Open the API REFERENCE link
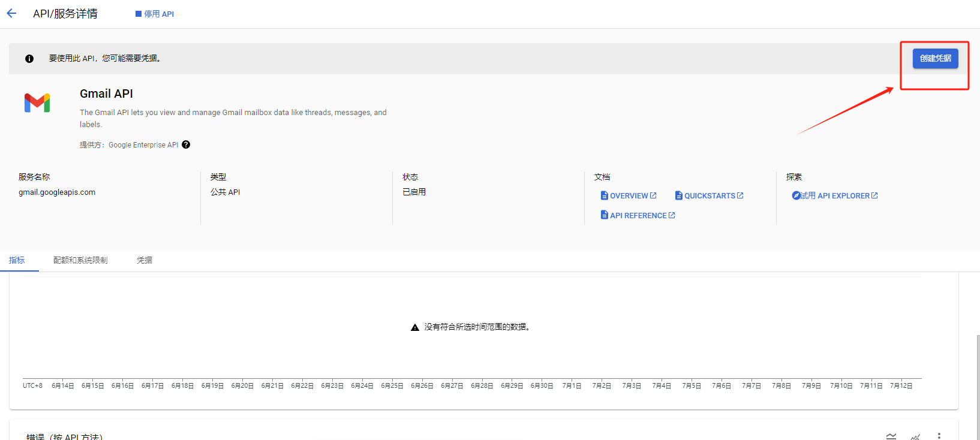The width and height of the screenshot is (980, 440). [638, 215]
